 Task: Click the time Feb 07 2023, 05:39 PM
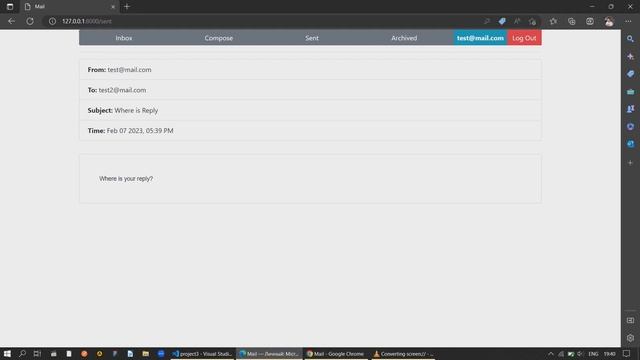[140, 131]
